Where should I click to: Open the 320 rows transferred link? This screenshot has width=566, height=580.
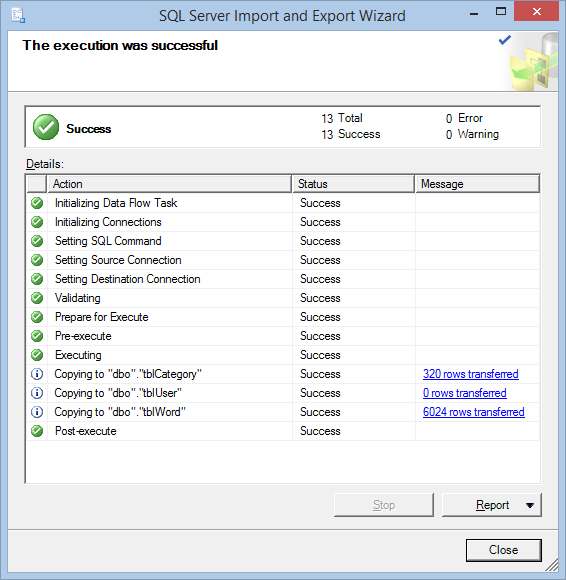coord(471,374)
